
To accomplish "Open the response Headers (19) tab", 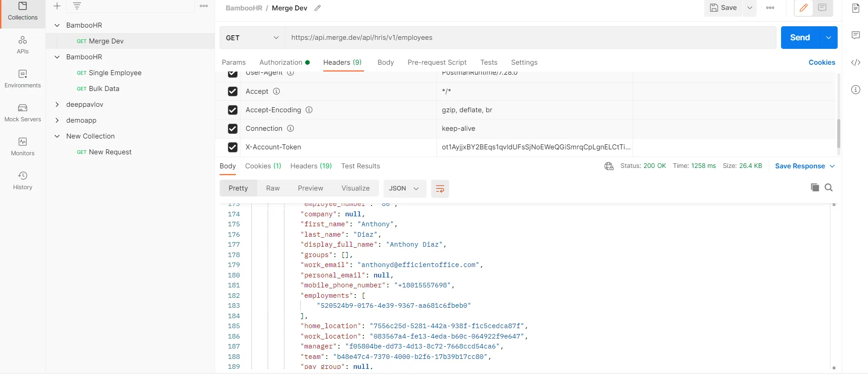I will coord(311,166).
